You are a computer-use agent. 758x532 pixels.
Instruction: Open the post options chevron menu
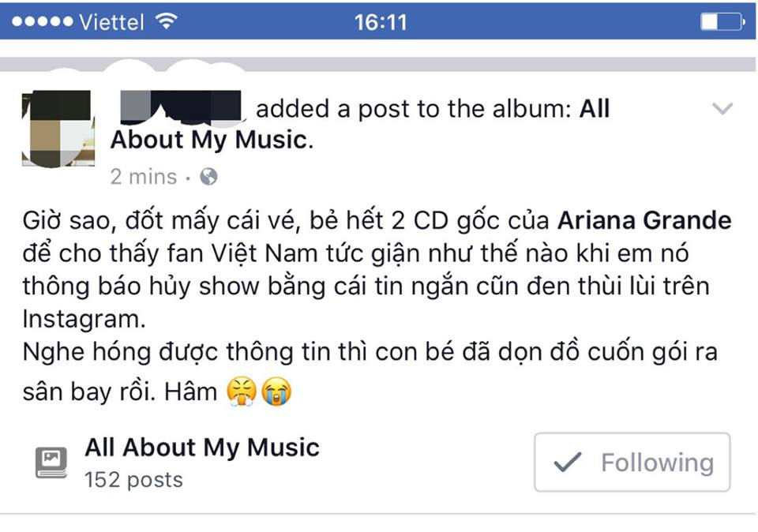pos(722,108)
